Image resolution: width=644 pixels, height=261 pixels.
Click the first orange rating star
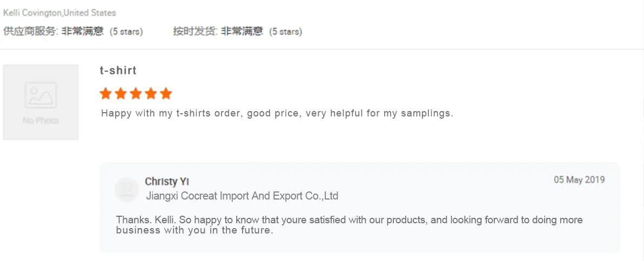point(106,94)
